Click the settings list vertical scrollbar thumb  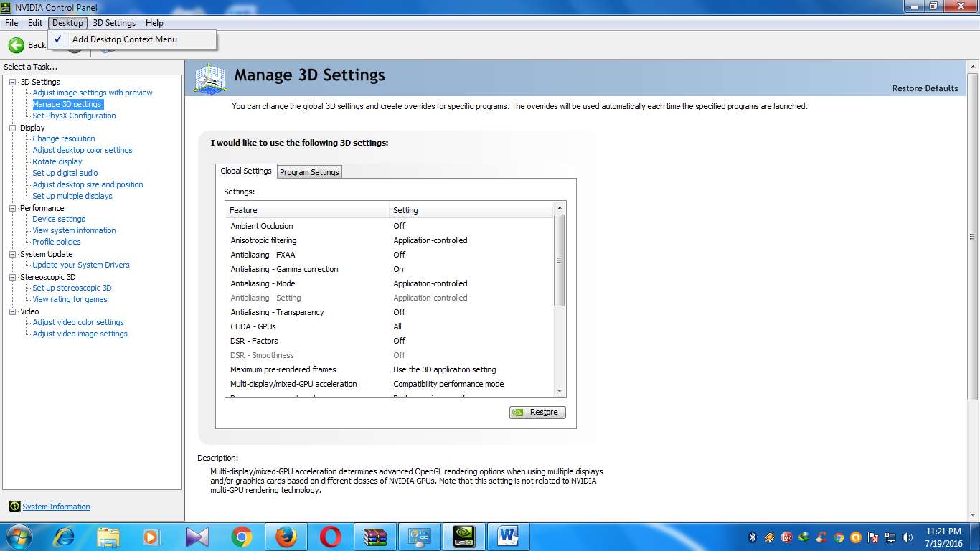[x=560, y=260]
